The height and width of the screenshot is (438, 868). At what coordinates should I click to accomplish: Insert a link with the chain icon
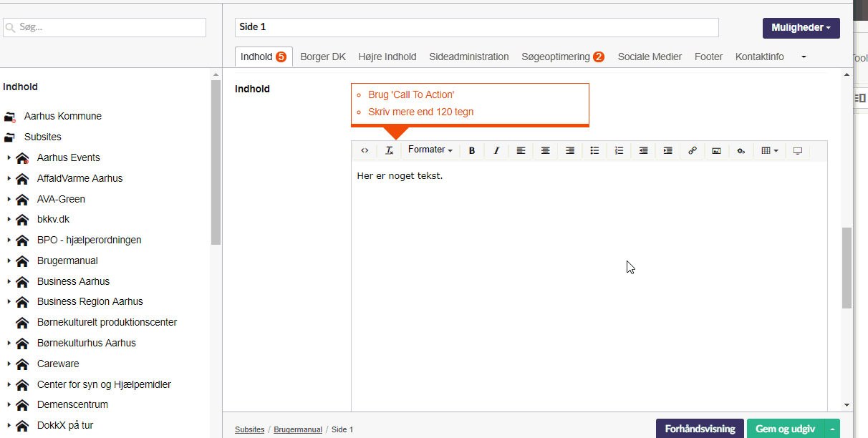(x=692, y=150)
